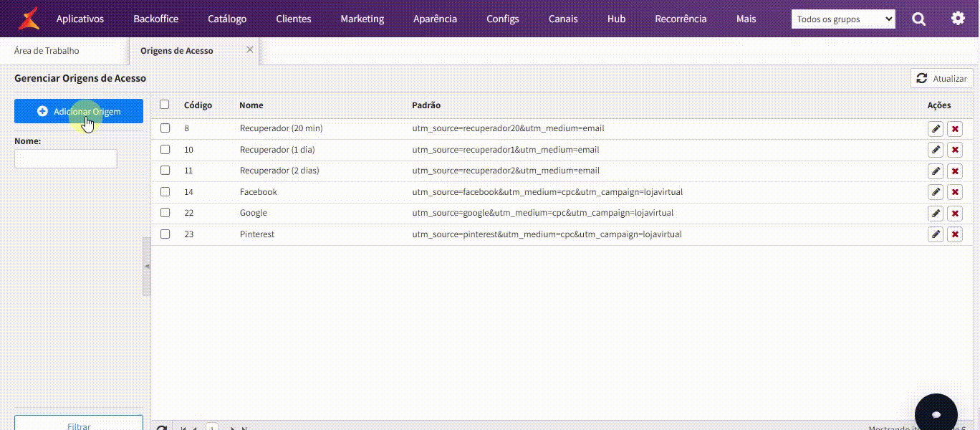The height and width of the screenshot is (430, 980).
Task: Check the Facebook row checkbox
Action: coord(165,192)
